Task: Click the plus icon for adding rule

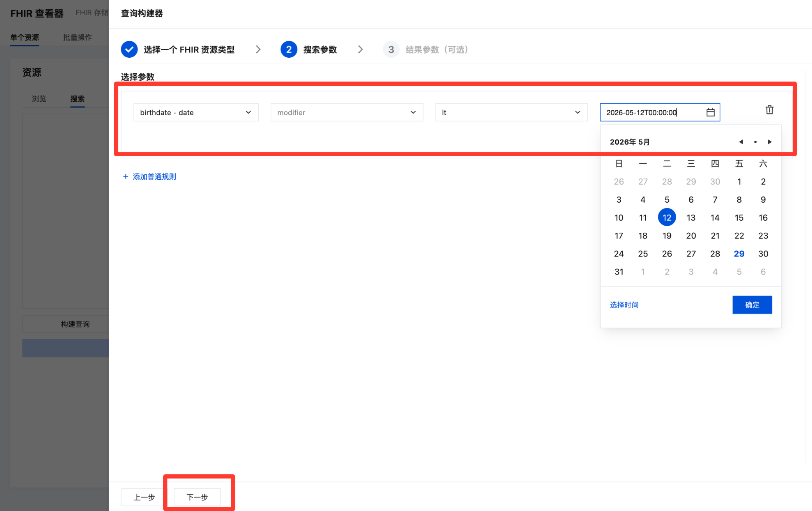Action: pos(125,176)
